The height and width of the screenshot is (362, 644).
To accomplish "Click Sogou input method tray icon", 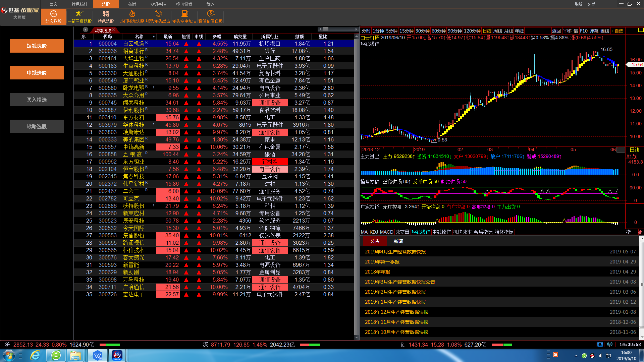I will [555, 355].
